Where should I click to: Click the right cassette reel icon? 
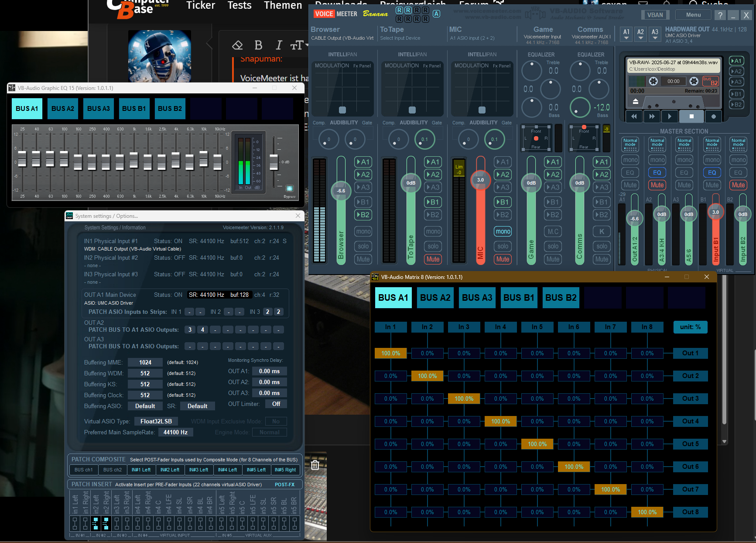click(x=694, y=81)
